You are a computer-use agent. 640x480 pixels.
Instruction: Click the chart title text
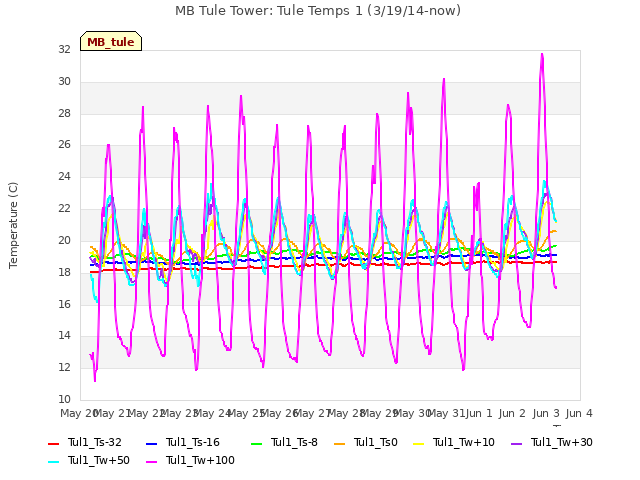tap(318, 10)
